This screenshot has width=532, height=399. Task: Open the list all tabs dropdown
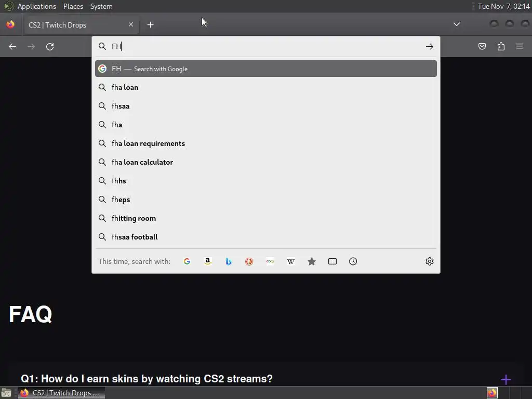[x=457, y=24]
